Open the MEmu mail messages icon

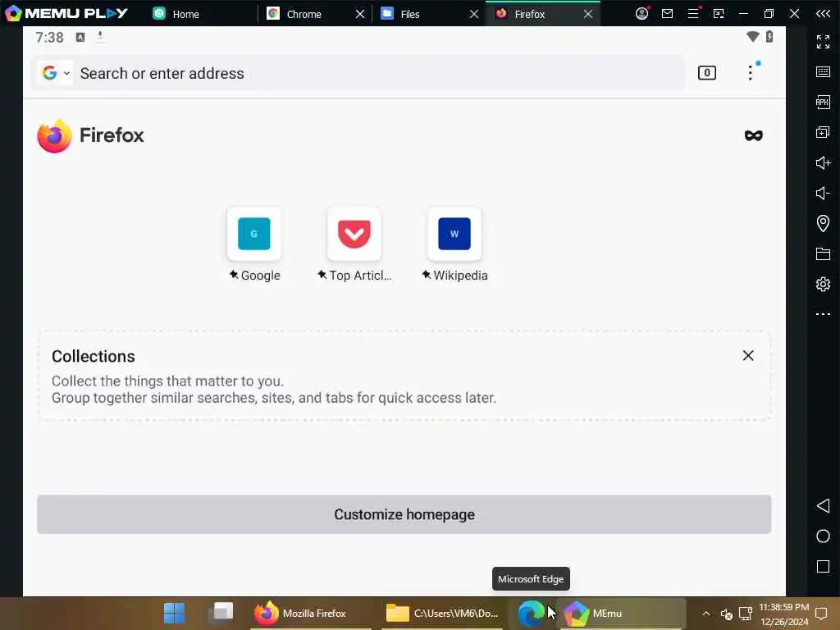coord(667,13)
